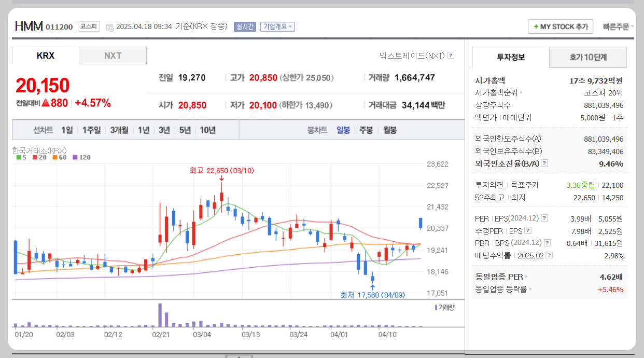Select the 3년 line chart period
The image size is (644, 358).
point(164,130)
